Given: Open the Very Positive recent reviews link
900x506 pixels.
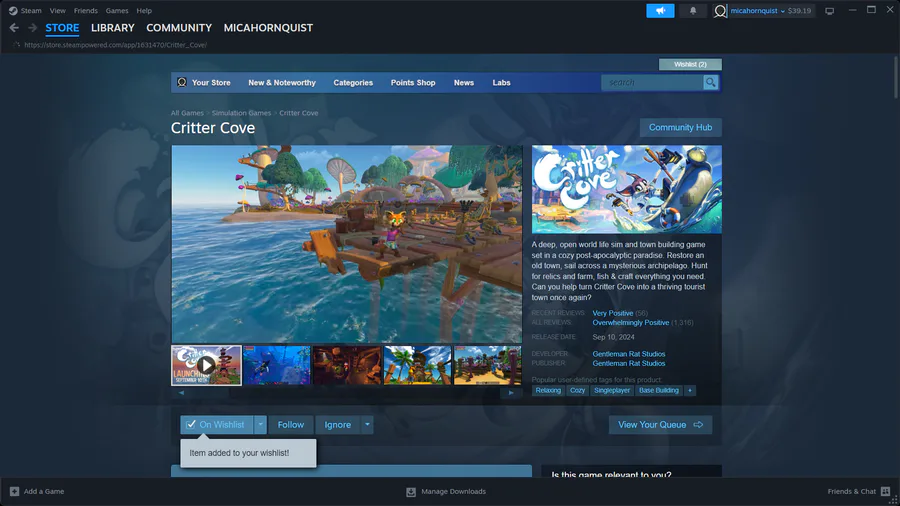Looking at the screenshot, I should pyautogui.click(x=612, y=313).
